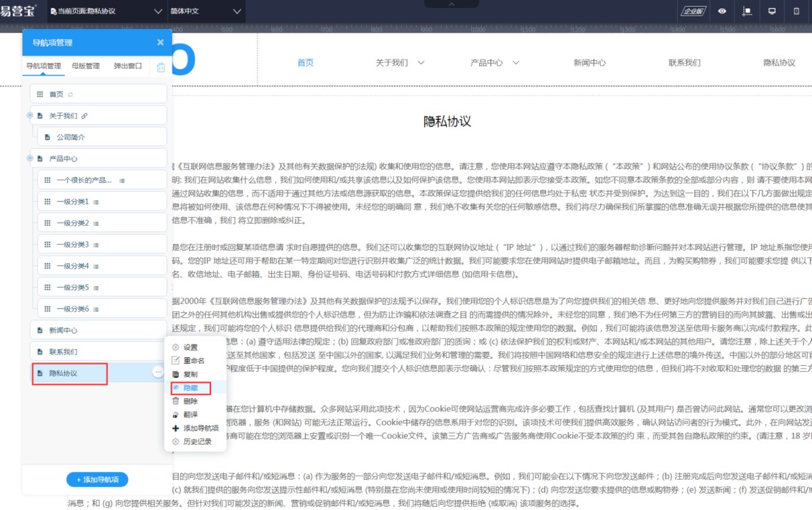Click the eye preview icon in the top toolbar
Screen dimensions: 812x510
(723, 11)
